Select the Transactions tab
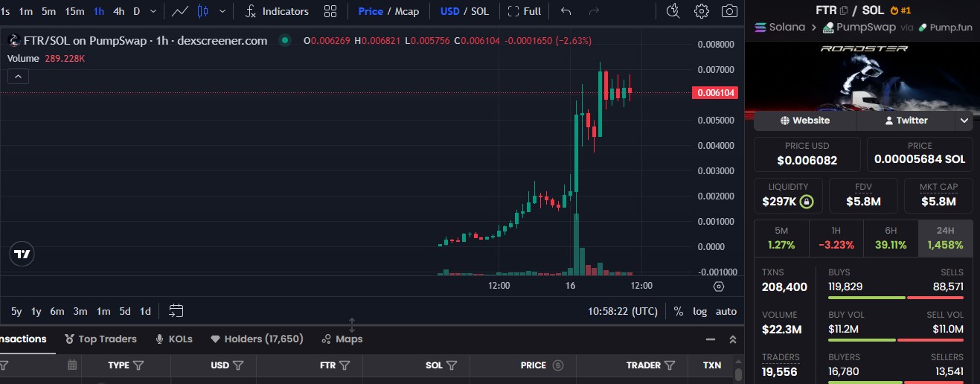The image size is (980, 384). pos(23,339)
